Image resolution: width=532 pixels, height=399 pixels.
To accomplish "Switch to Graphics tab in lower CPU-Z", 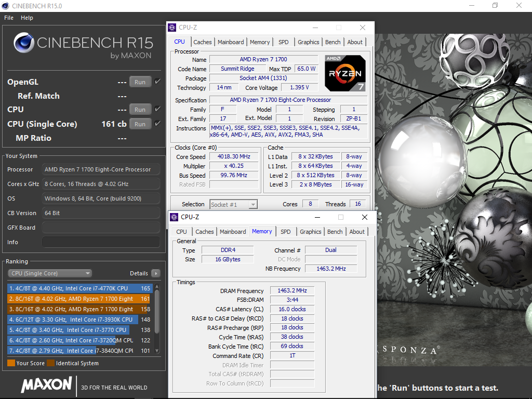I will pos(311,232).
